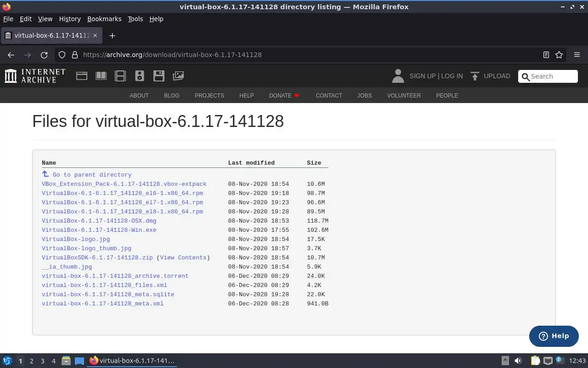Viewport: 588px width, 368px height.
Task: Open the Firefox hamburger application menu
Action: pyautogui.click(x=577, y=55)
